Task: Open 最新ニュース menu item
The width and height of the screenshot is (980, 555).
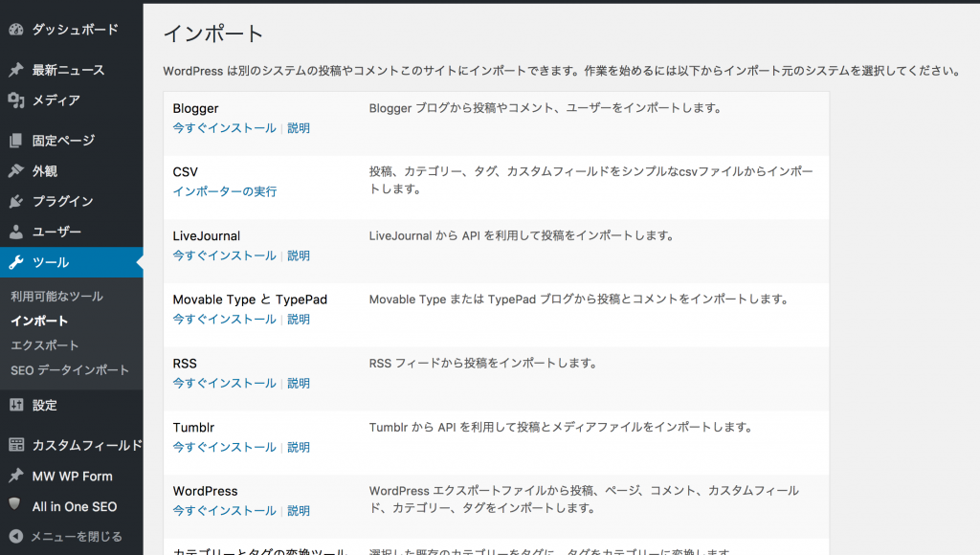Action: click(x=71, y=70)
